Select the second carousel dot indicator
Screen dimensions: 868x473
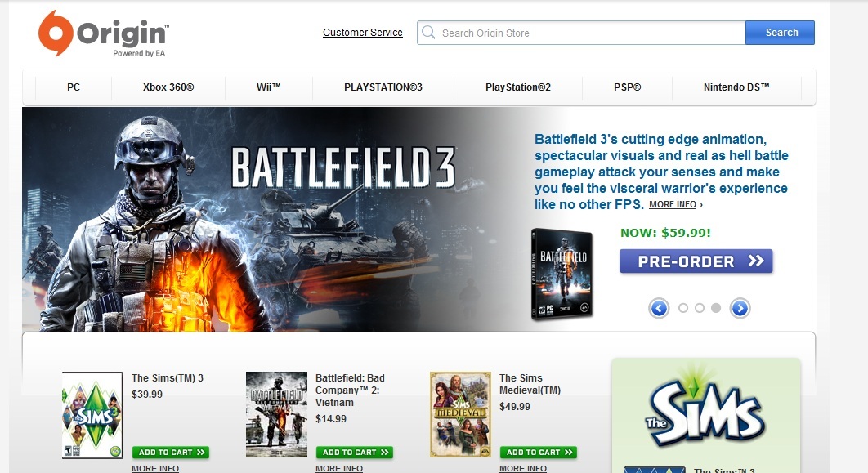coord(700,308)
